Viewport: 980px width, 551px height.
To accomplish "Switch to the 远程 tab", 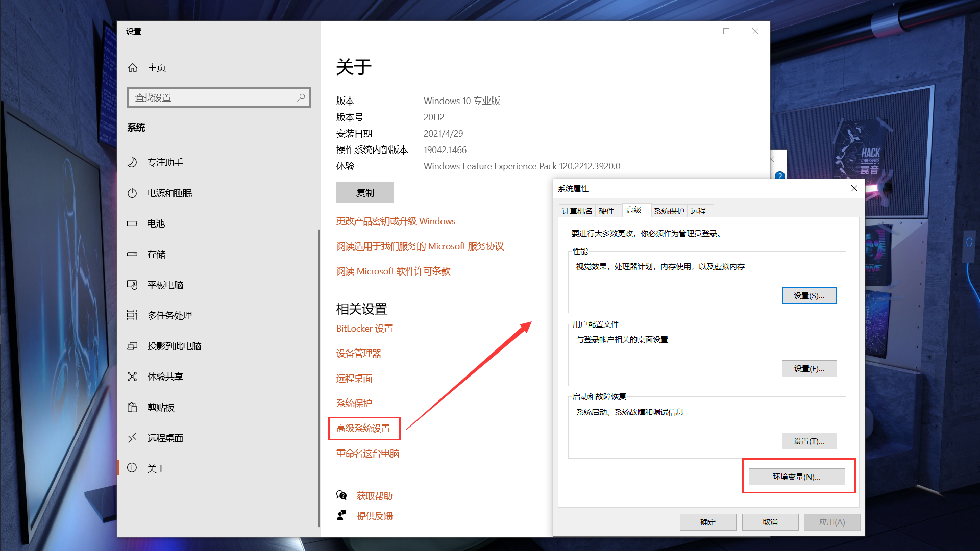I will (698, 211).
